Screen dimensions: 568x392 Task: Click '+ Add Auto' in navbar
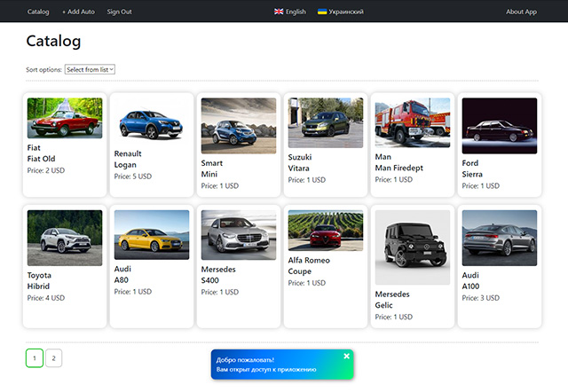[78, 12]
